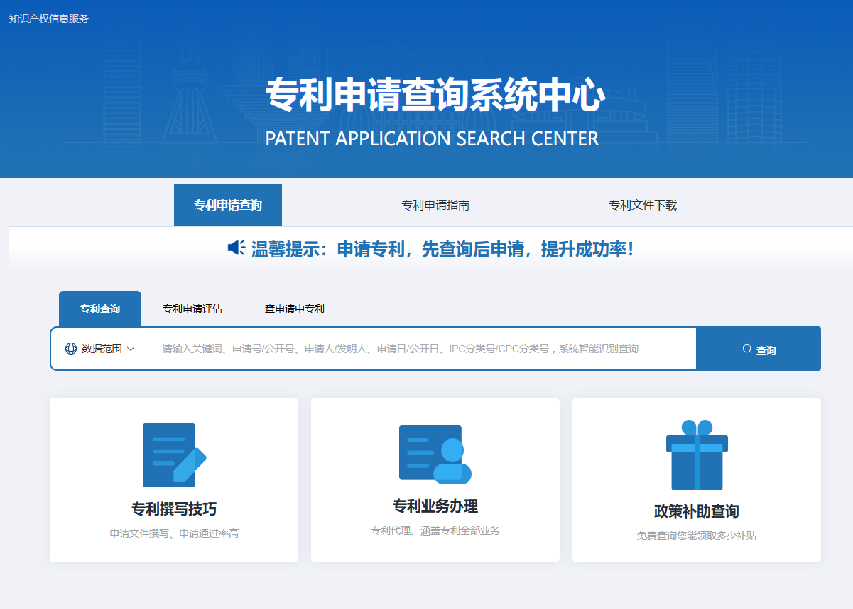Click the 专利申请查询系统中心 banner title

[435, 95]
